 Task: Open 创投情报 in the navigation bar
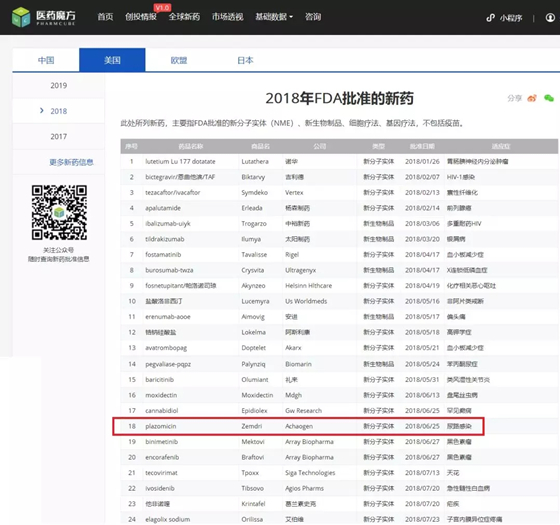click(x=141, y=17)
